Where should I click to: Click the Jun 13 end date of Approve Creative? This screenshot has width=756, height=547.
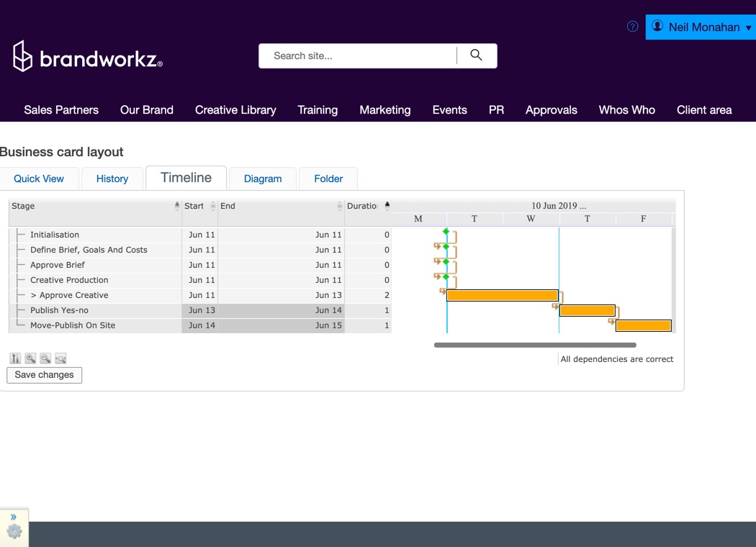tap(328, 295)
